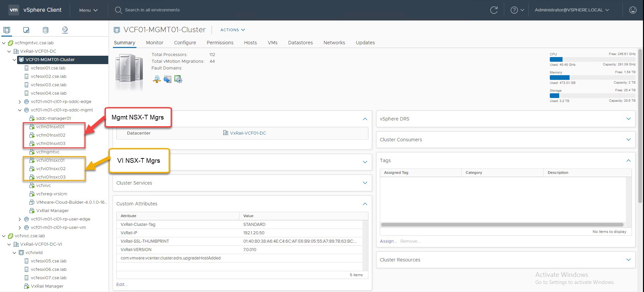Viewport: 644px width, 292px height.
Task: Switch to VMs and Templates inventory icon
Action: [26, 30]
